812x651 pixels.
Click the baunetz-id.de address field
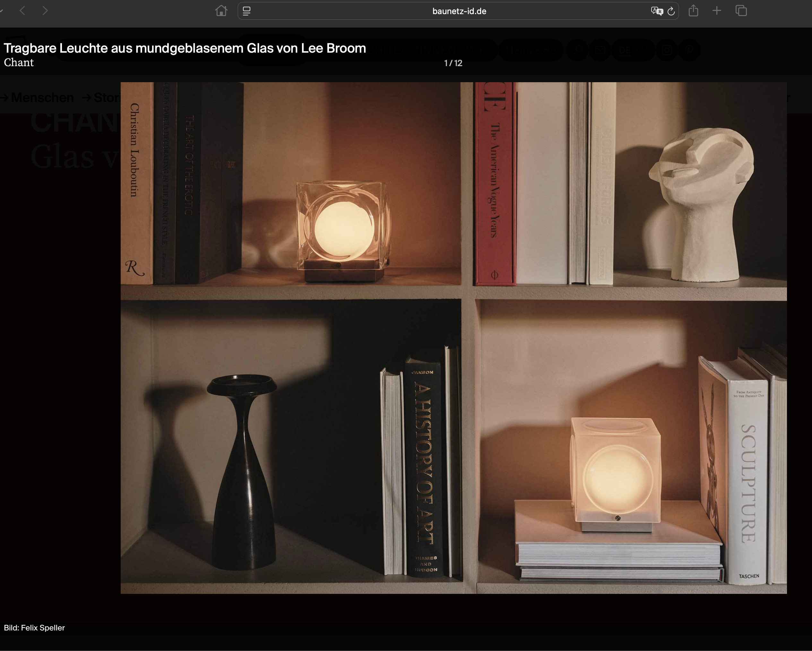[x=459, y=11]
